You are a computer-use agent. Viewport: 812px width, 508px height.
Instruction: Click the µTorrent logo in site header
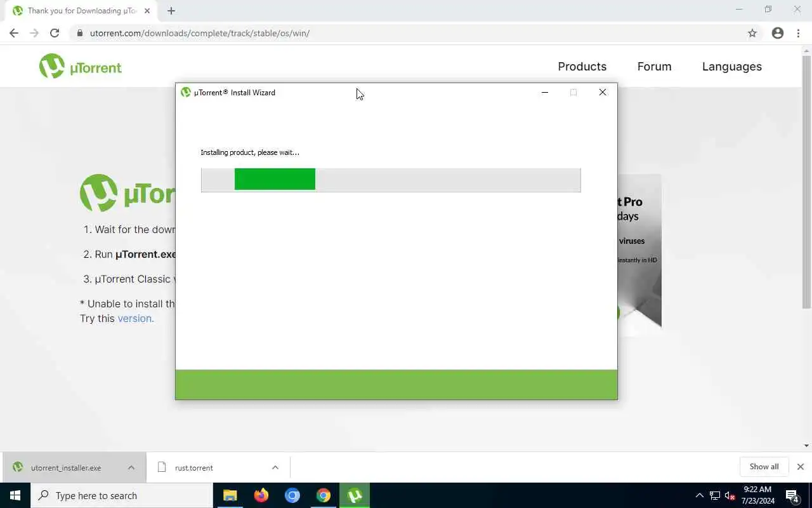coord(81,66)
